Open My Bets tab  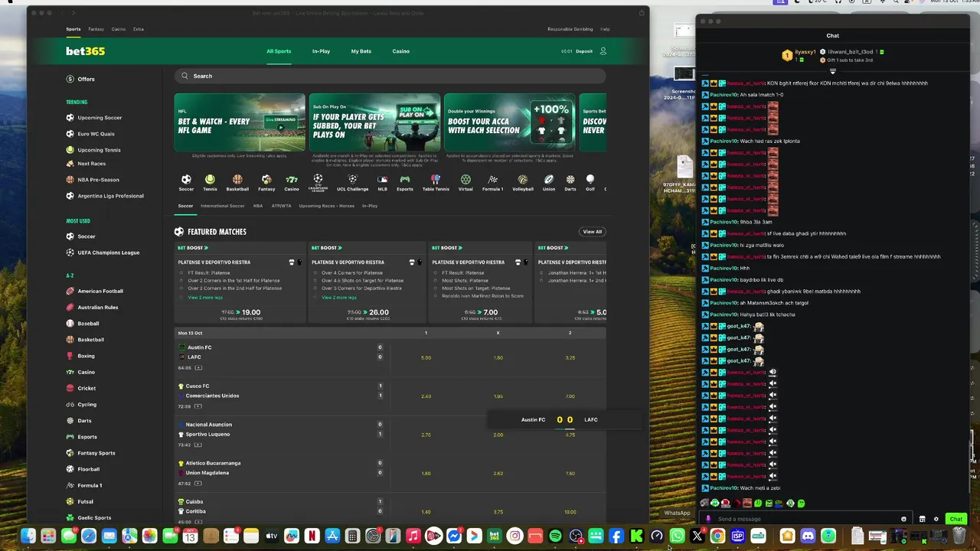coord(361,51)
